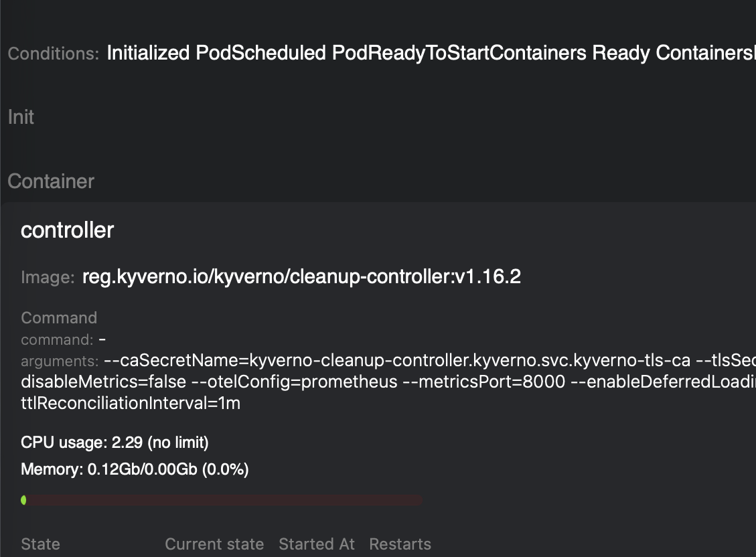Click the Command section header

click(x=59, y=317)
